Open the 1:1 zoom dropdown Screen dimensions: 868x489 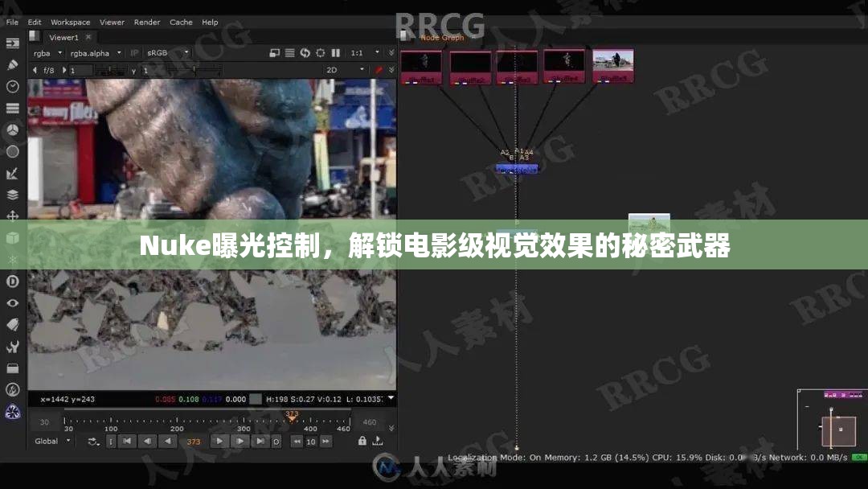(364, 53)
